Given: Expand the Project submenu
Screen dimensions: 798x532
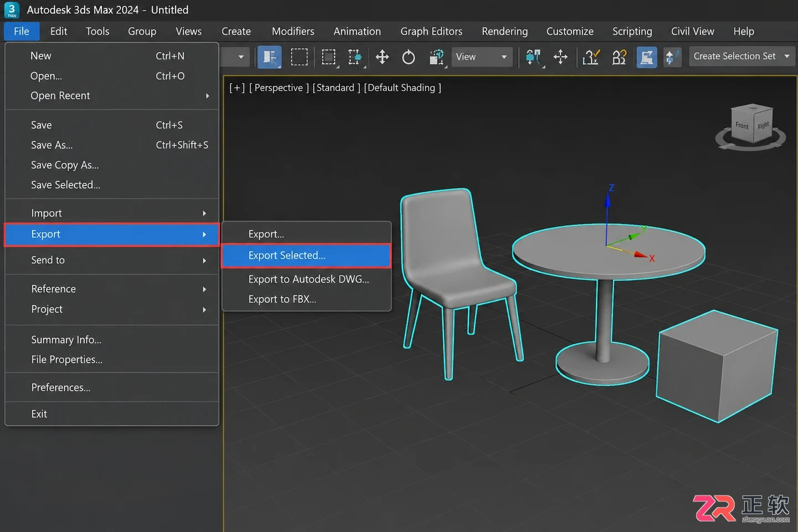Looking at the screenshot, I should click(x=112, y=309).
